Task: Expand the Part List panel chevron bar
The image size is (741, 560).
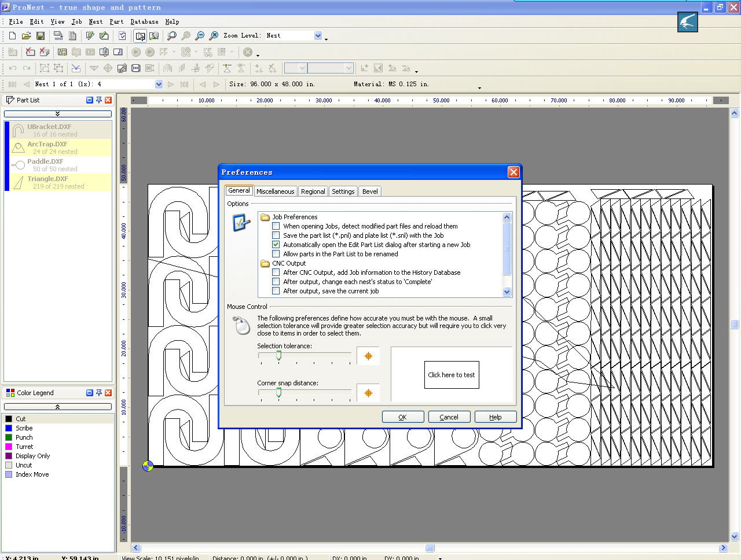Action: point(57,114)
